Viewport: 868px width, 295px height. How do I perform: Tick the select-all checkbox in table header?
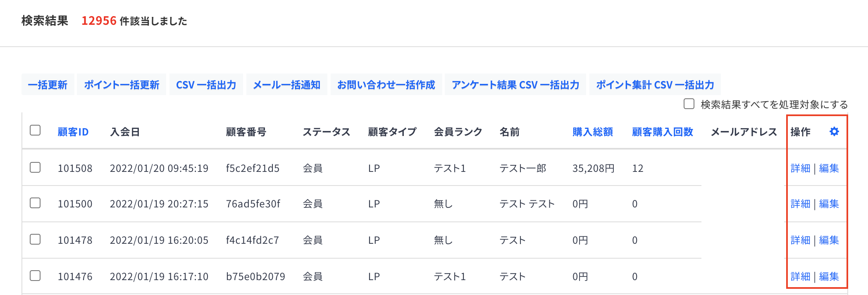pos(35,131)
